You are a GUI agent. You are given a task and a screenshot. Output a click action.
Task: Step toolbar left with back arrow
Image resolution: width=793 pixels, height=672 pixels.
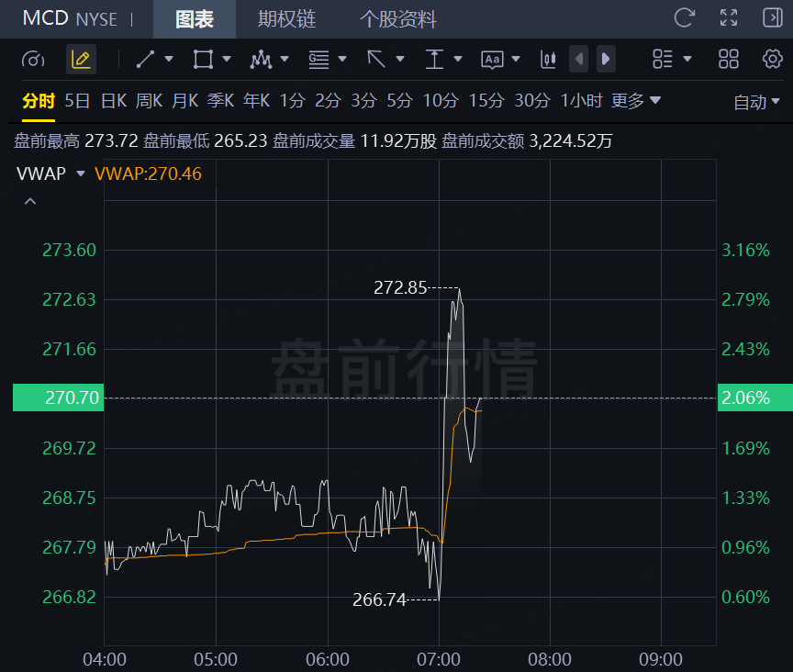click(578, 59)
